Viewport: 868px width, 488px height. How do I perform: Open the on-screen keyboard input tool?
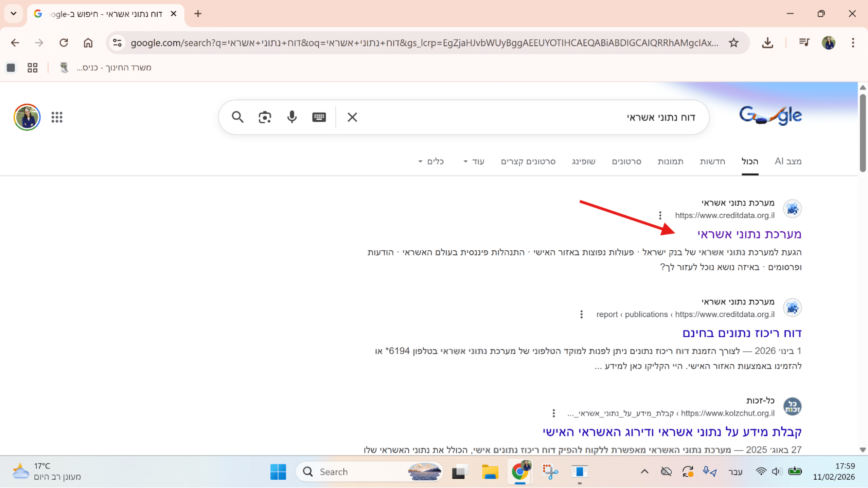(x=319, y=117)
